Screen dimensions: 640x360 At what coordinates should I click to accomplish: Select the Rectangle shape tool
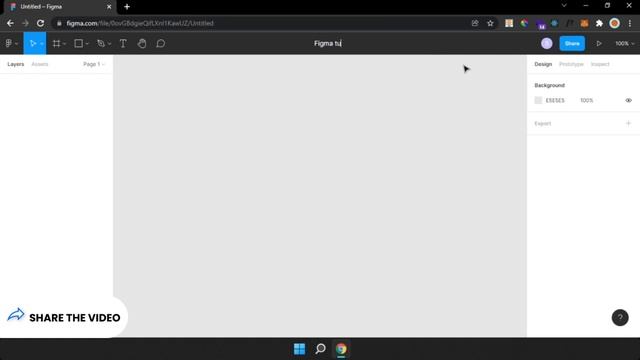[x=78, y=43]
